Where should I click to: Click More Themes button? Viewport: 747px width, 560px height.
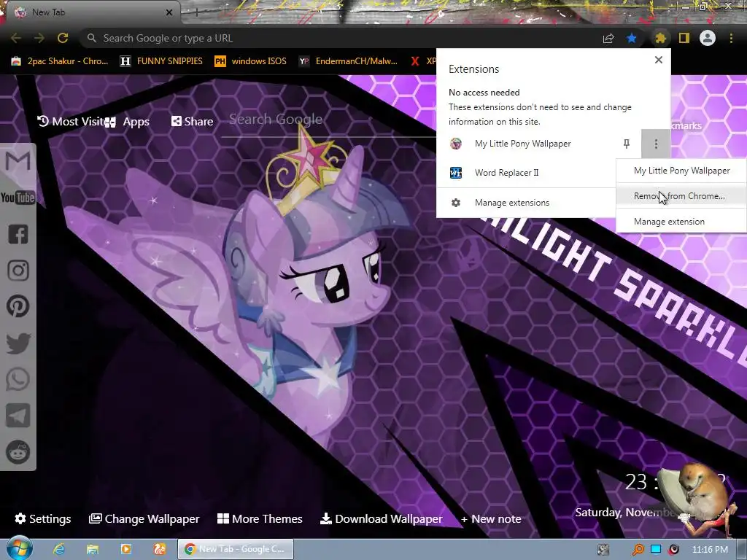click(260, 518)
